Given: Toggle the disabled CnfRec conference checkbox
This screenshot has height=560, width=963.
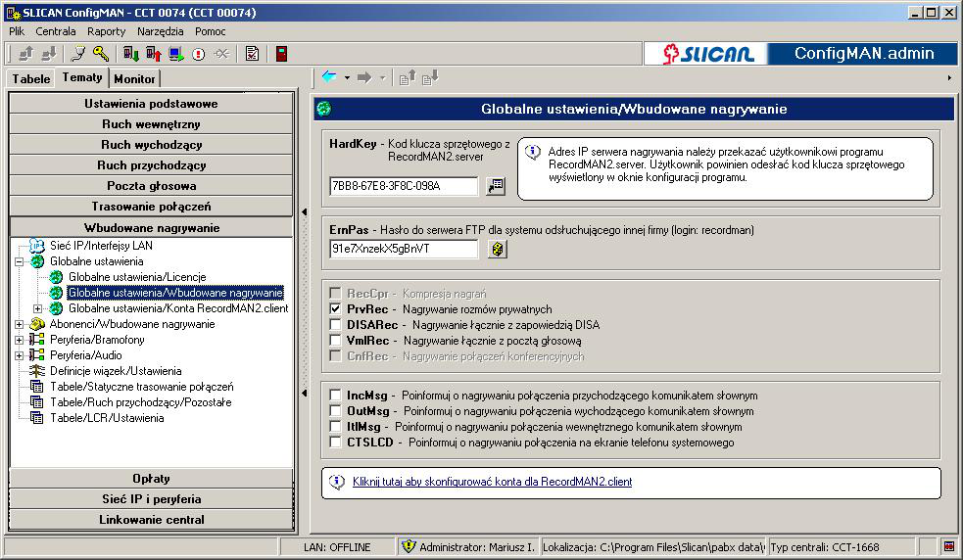Looking at the screenshot, I should [x=335, y=355].
